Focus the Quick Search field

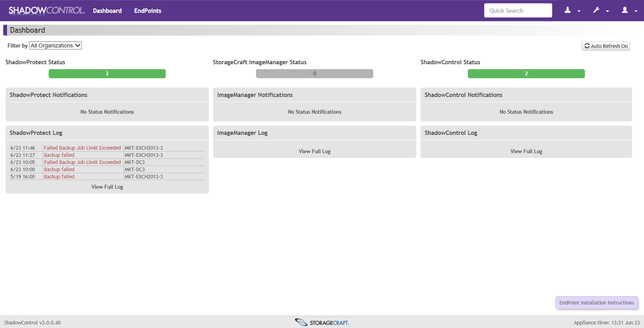[x=518, y=10]
